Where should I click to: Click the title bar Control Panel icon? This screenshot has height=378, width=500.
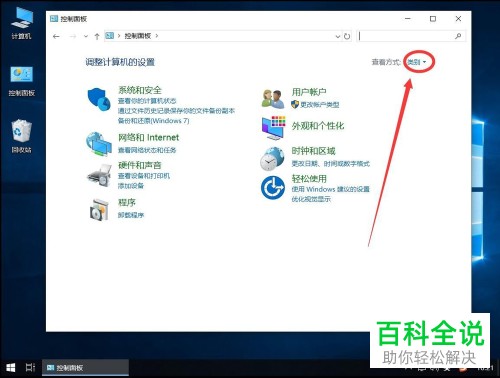point(54,19)
